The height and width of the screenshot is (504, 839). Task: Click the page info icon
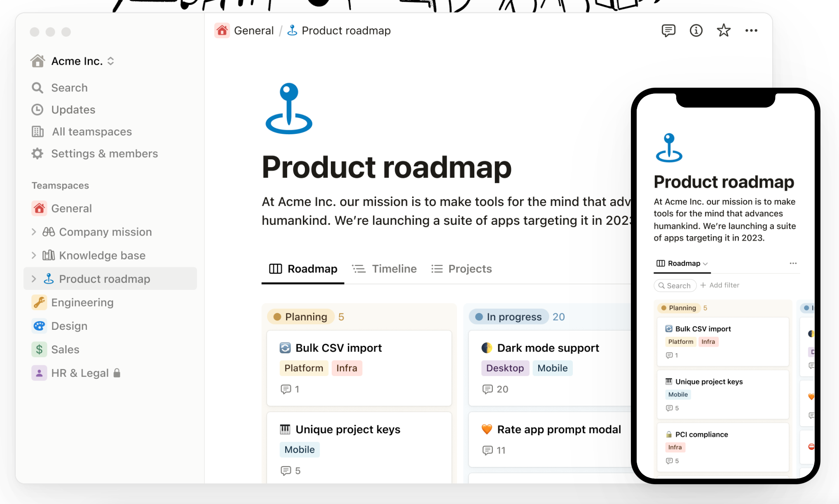coord(696,30)
